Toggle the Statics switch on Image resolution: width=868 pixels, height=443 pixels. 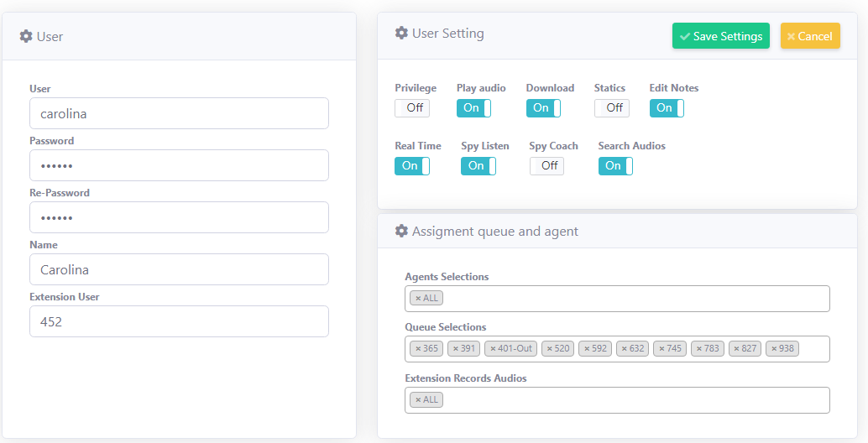[x=611, y=107]
